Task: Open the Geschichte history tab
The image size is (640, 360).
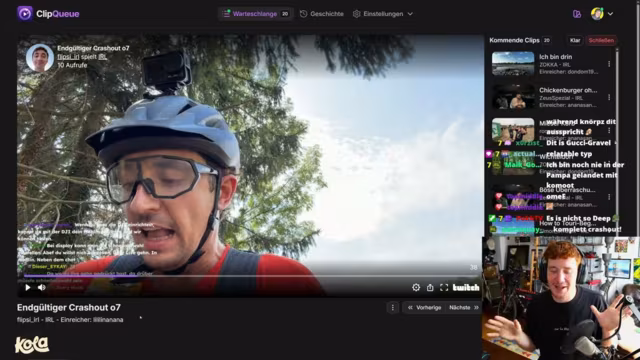Action: pyautogui.click(x=322, y=14)
